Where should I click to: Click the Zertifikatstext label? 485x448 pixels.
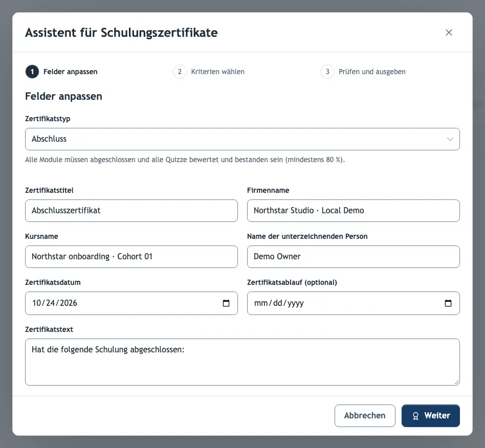coord(49,329)
